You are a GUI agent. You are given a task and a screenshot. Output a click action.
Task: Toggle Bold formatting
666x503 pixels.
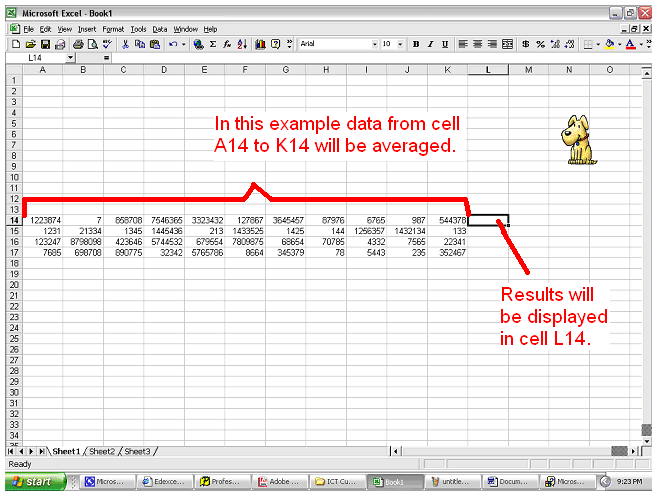tap(417, 45)
